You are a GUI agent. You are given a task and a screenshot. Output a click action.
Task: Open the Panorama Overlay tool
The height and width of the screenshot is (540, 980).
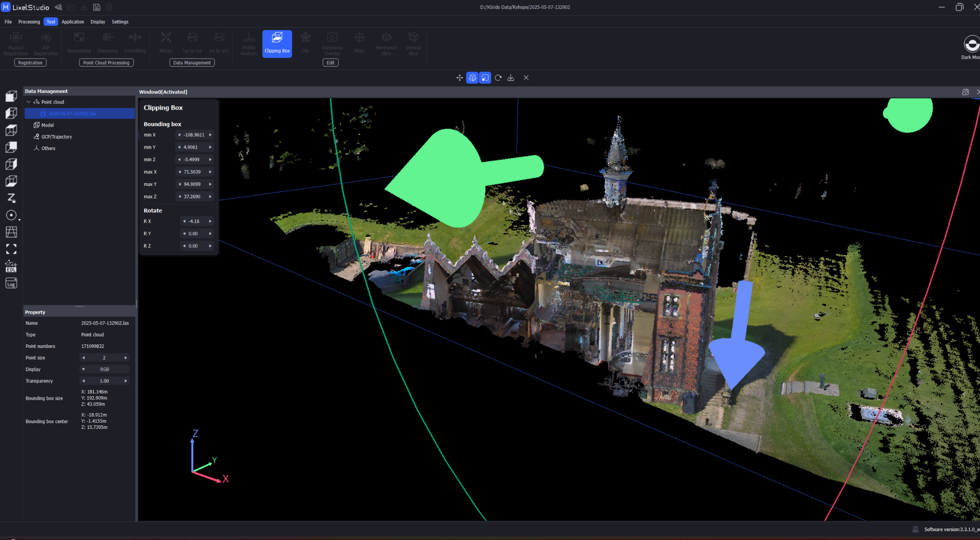click(332, 43)
